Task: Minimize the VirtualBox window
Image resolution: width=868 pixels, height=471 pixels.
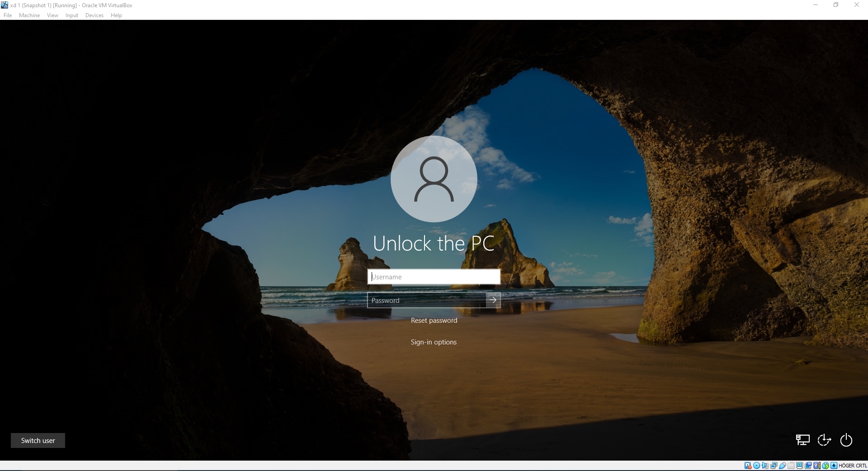Action: (x=816, y=5)
